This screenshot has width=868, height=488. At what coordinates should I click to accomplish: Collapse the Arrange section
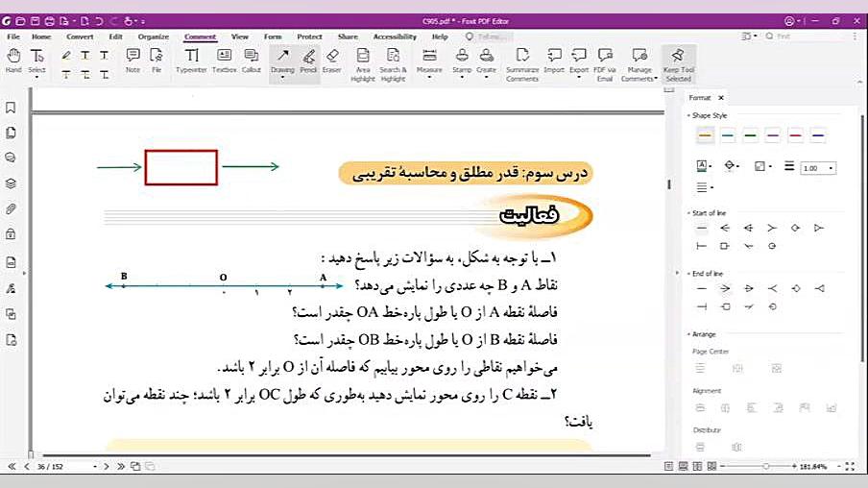coord(688,334)
